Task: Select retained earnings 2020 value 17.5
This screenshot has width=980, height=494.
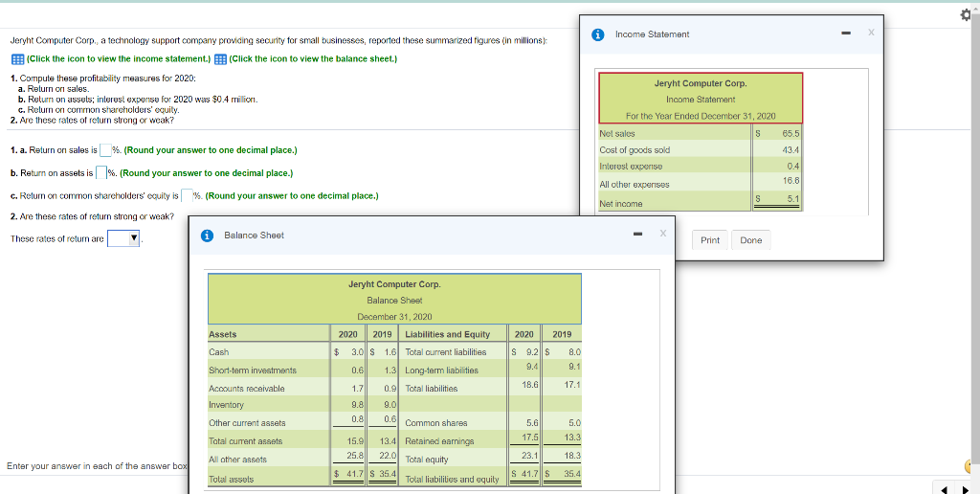Action: coord(530,438)
